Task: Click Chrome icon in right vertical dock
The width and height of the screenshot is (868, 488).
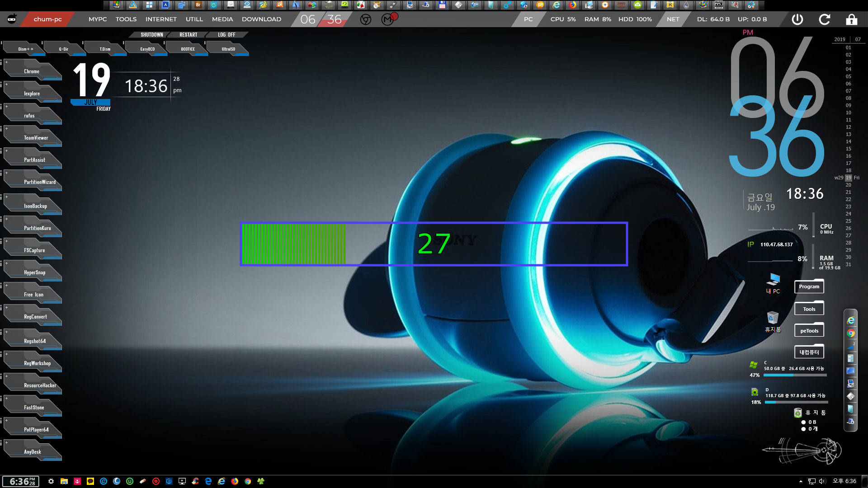Action: [851, 333]
